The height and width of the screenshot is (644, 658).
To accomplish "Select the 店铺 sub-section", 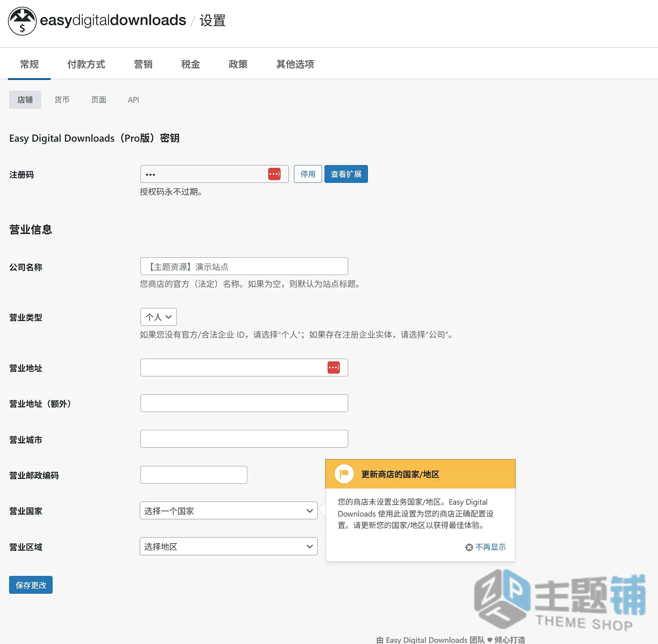I will [x=25, y=100].
